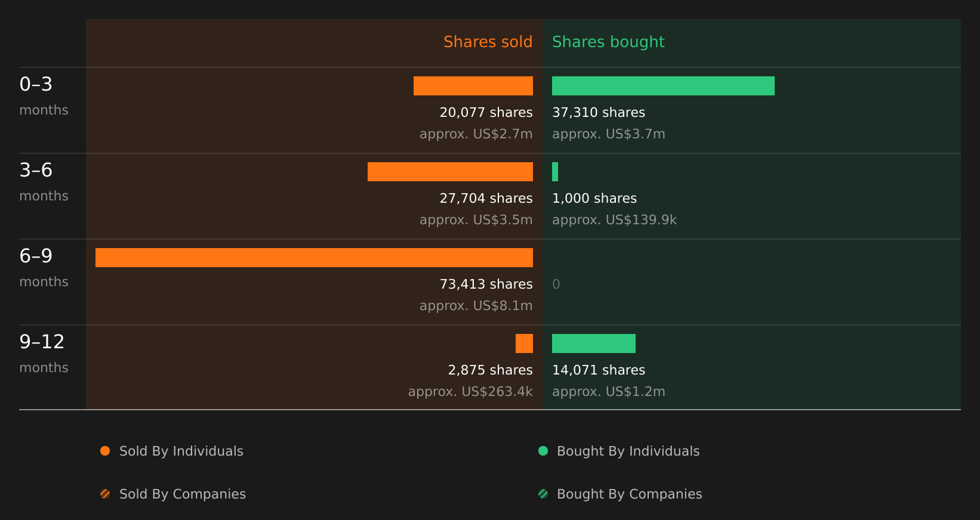The height and width of the screenshot is (520, 980).
Task: Select the 1,000 shares value
Action: (594, 199)
